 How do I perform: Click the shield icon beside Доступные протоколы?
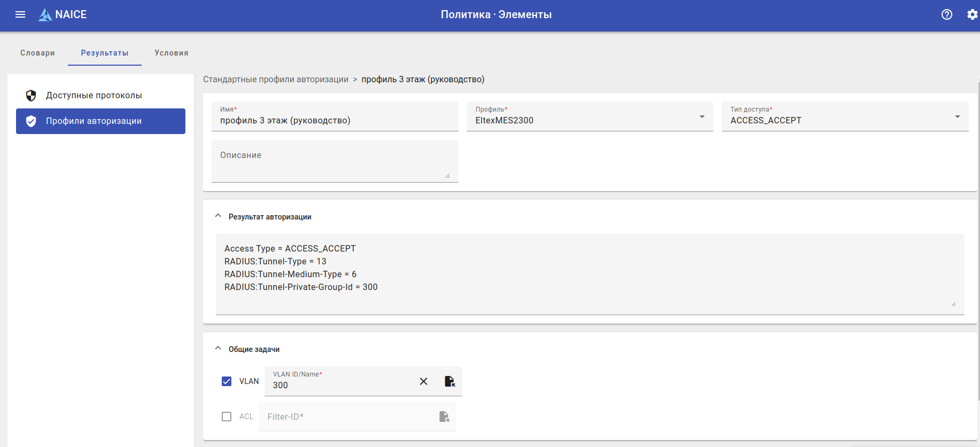tap(31, 96)
